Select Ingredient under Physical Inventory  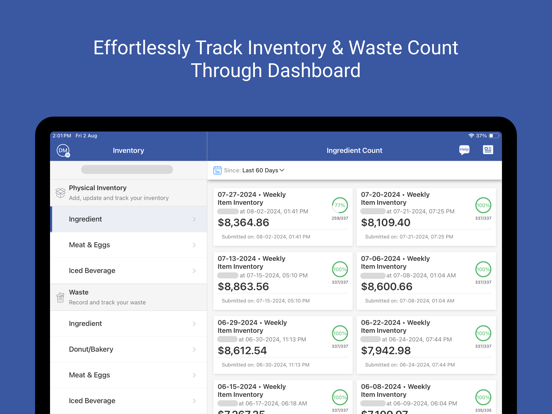coord(128,219)
